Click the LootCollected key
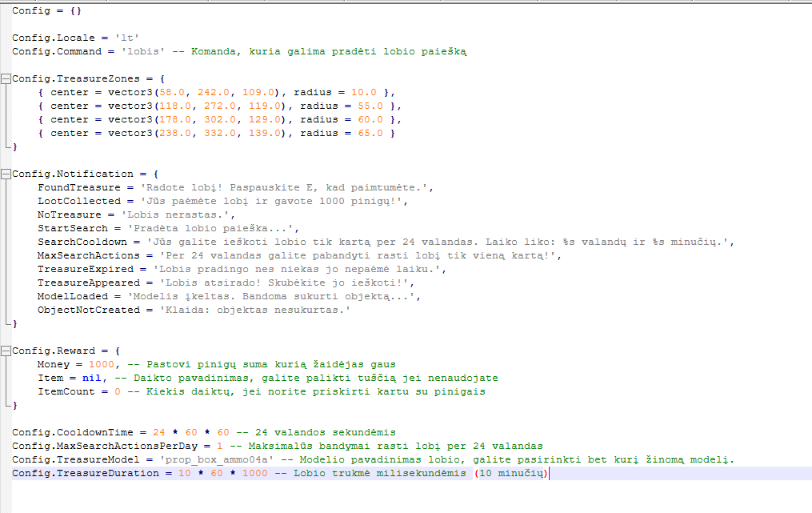 [x=78, y=201]
